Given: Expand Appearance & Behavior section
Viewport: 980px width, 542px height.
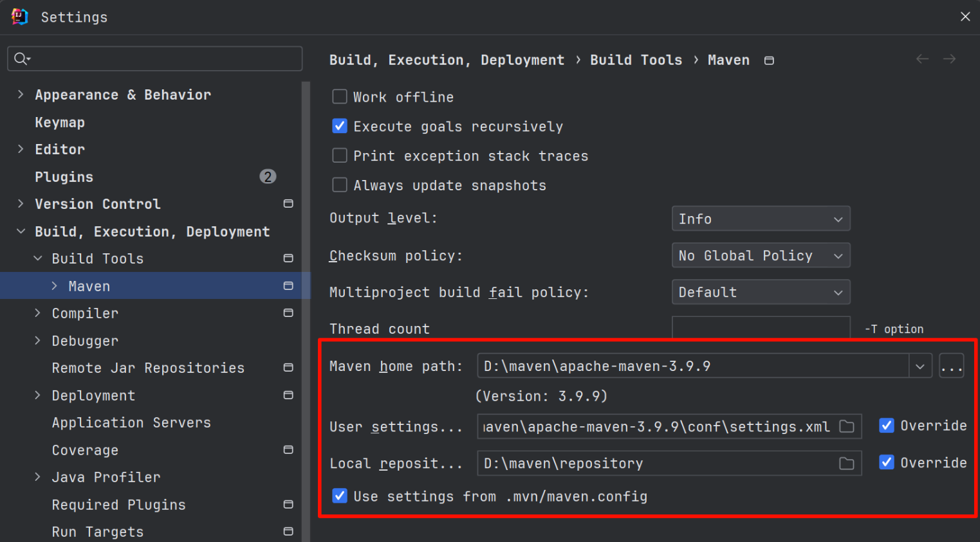Looking at the screenshot, I should [x=21, y=95].
